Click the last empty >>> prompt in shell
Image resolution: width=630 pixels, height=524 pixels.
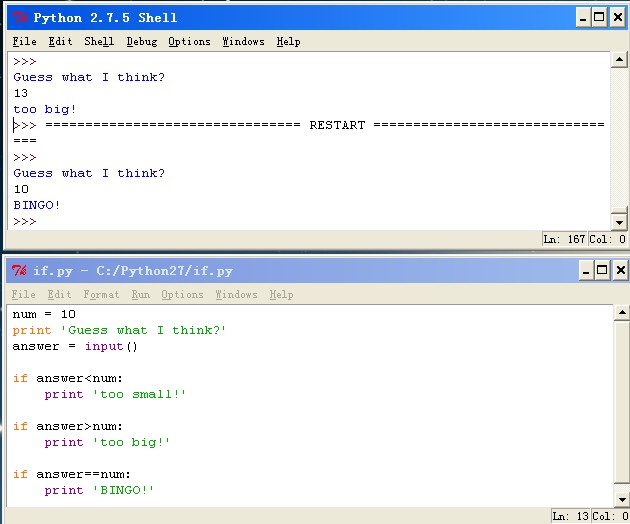[x=25, y=221]
